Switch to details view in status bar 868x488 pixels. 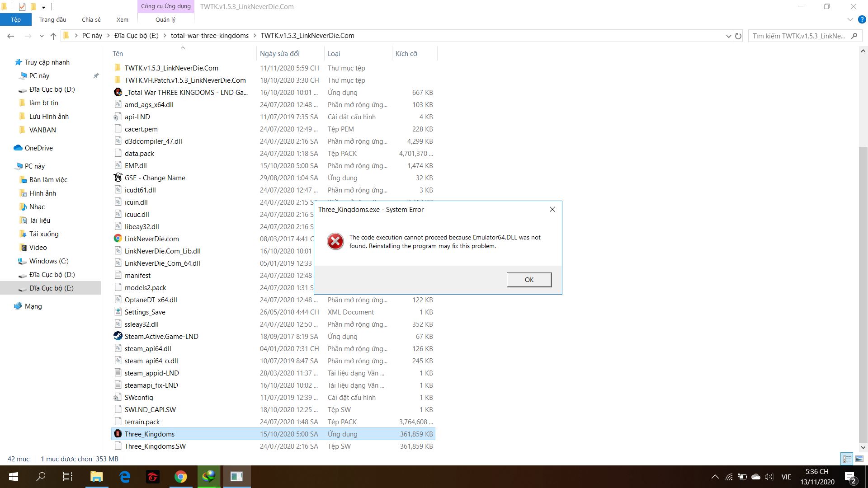tap(847, 459)
